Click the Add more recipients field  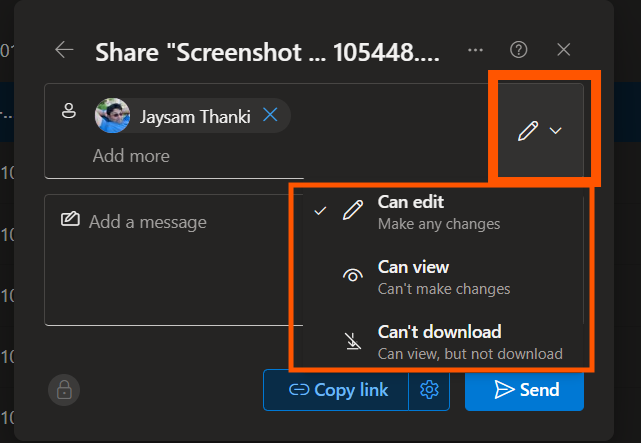click(131, 156)
